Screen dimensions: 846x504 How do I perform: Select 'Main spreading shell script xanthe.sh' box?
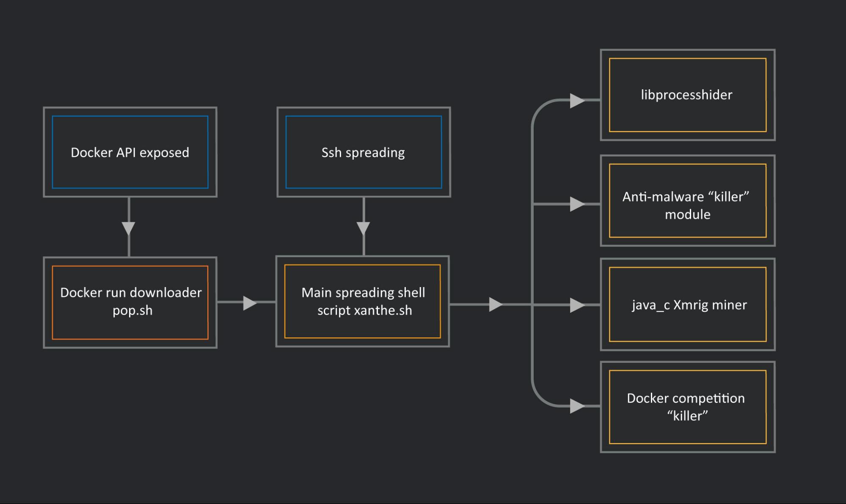coord(362,301)
